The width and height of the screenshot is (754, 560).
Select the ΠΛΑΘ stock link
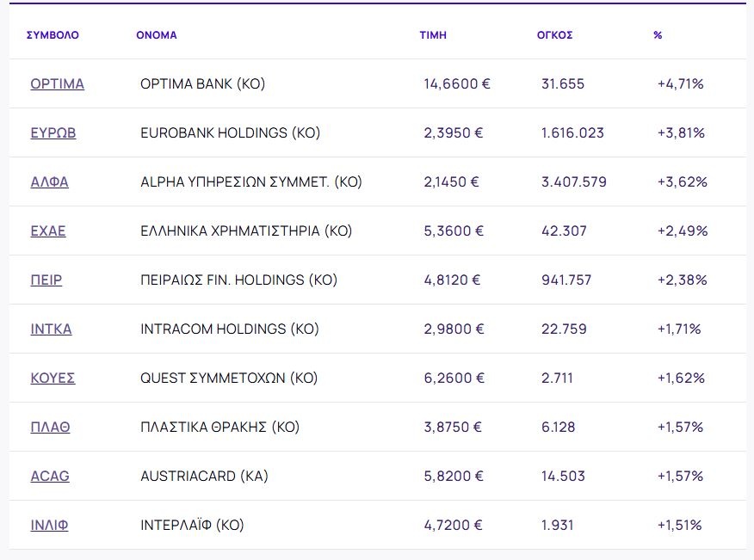[50, 428]
